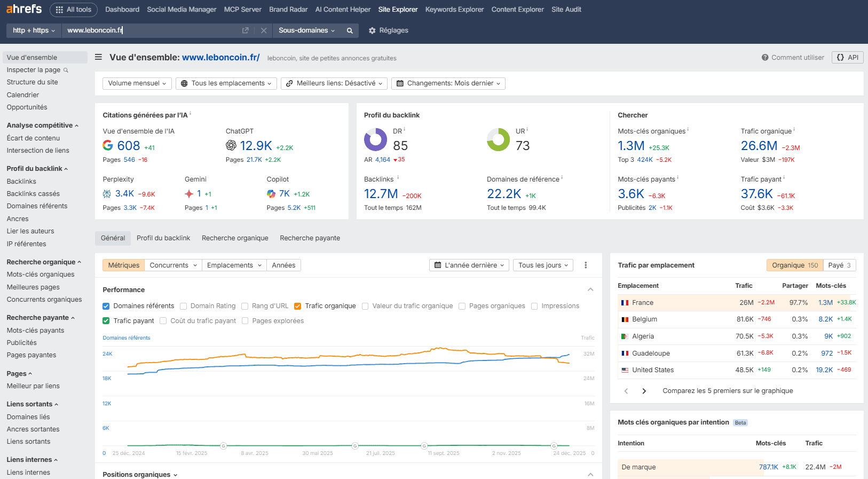Open the API button
The height and width of the screenshot is (479, 868).
tap(848, 58)
